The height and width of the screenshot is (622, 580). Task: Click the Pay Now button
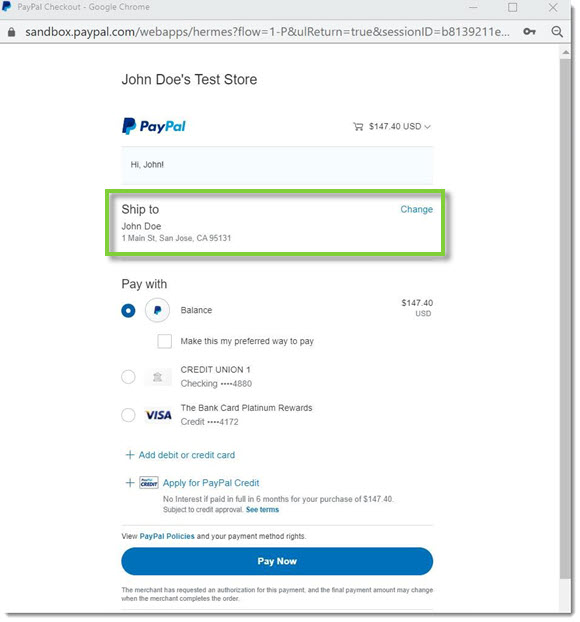point(277,561)
